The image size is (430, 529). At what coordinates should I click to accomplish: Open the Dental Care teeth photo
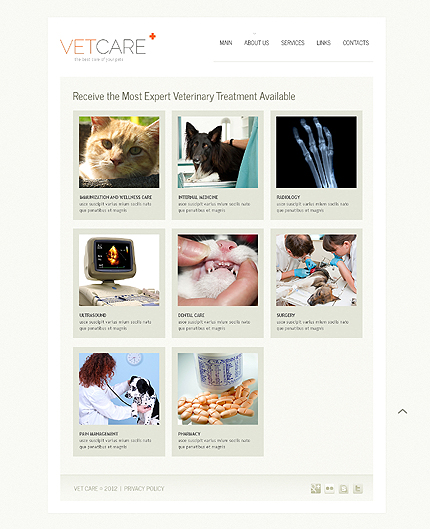(218, 270)
